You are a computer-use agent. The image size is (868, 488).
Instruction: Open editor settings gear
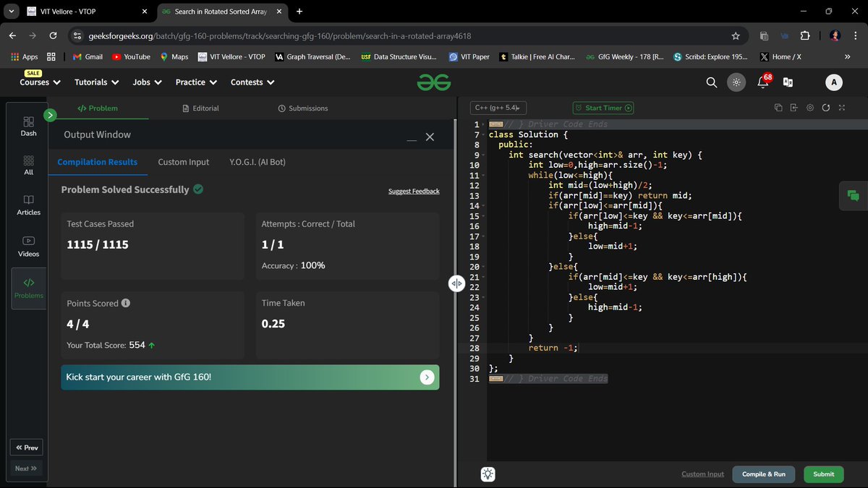pos(810,108)
